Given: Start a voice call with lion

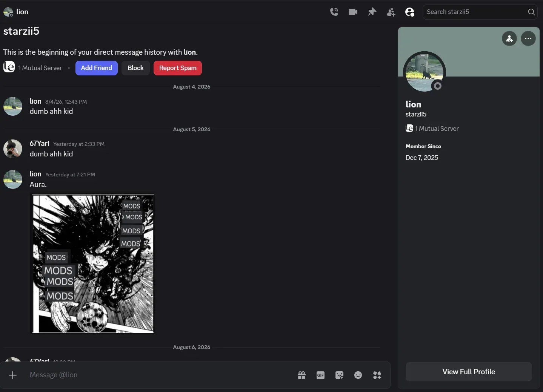Looking at the screenshot, I should 334,12.
